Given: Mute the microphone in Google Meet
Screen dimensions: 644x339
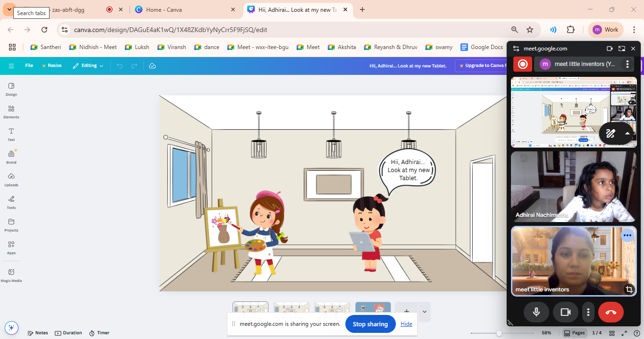Looking at the screenshot, I should (x=536, y=312).
